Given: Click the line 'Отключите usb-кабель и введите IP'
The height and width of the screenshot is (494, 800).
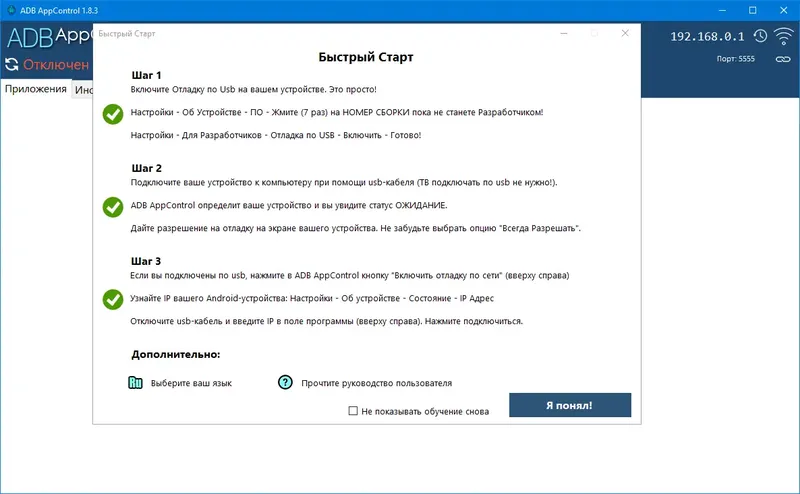Looking at the screenshot, I should coord(327,321).
